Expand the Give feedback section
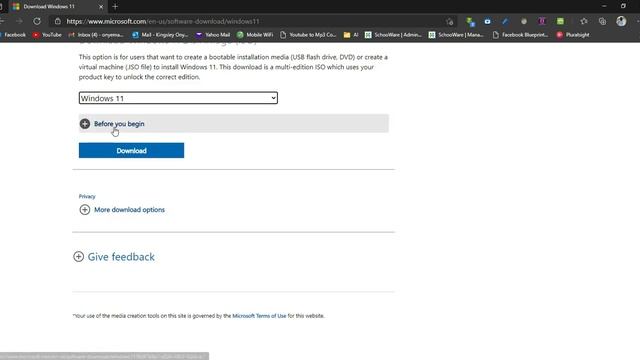The width and height of the screenshot is (640, 360). 114,257
